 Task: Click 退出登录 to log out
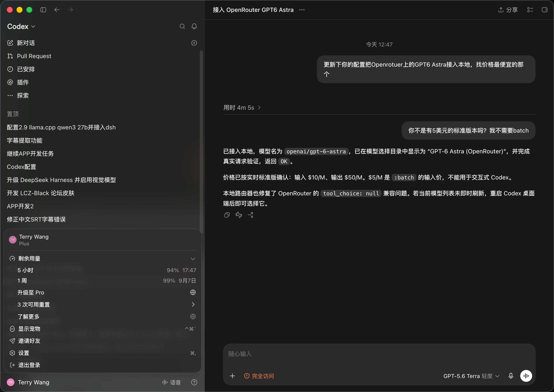tap(102, 365)
